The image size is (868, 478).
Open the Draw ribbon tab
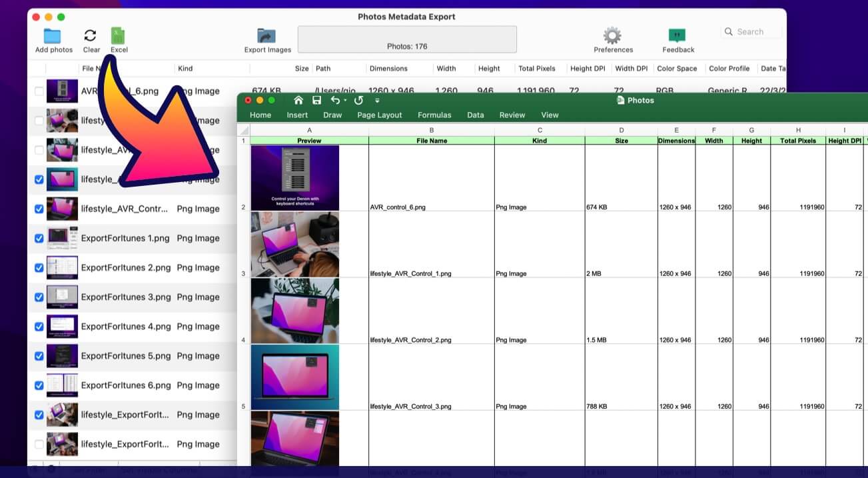click(x=332, y=115)
